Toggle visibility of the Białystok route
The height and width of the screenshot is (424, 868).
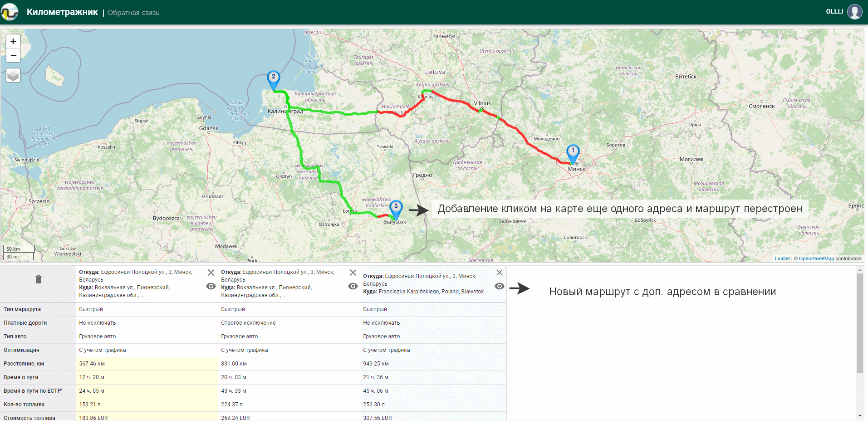click(x=500, y=286)
